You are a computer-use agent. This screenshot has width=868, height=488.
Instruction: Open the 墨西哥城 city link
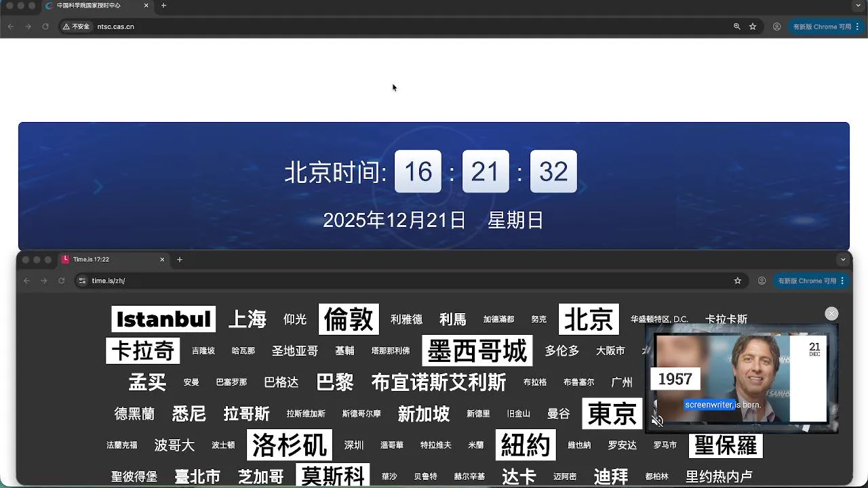pos(477,350)
